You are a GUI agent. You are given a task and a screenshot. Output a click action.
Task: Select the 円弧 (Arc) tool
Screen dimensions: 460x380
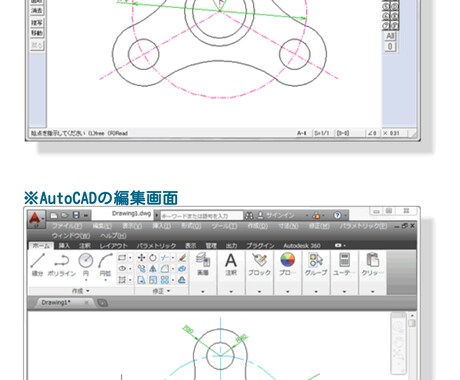[105, 265]
